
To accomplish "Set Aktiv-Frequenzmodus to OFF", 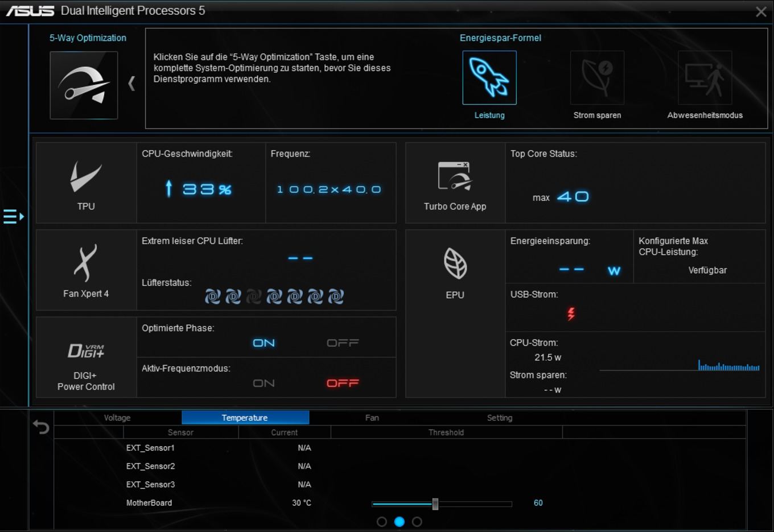I will pyautogui.click(x=343, y=383).
